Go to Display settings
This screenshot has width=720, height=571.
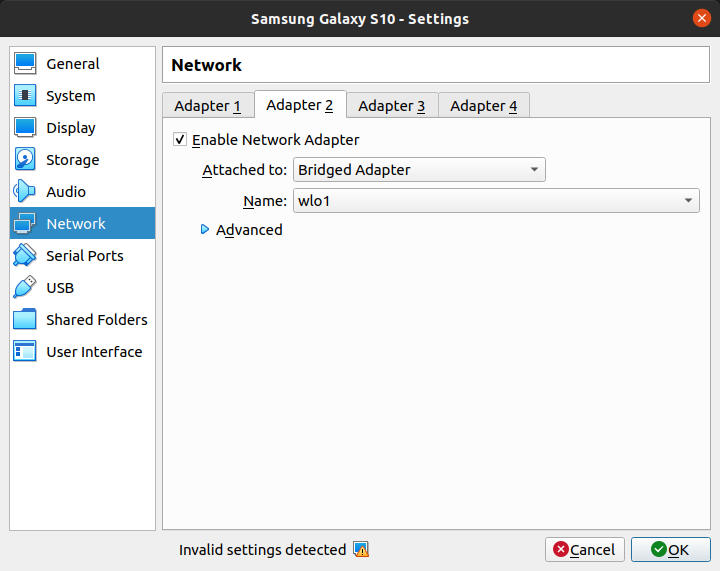pos(83,128)
